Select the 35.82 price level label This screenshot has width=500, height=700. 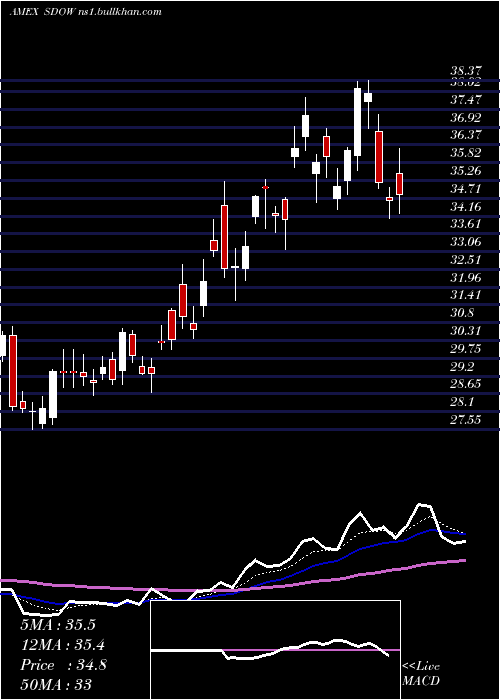click(x=466, y=153)
